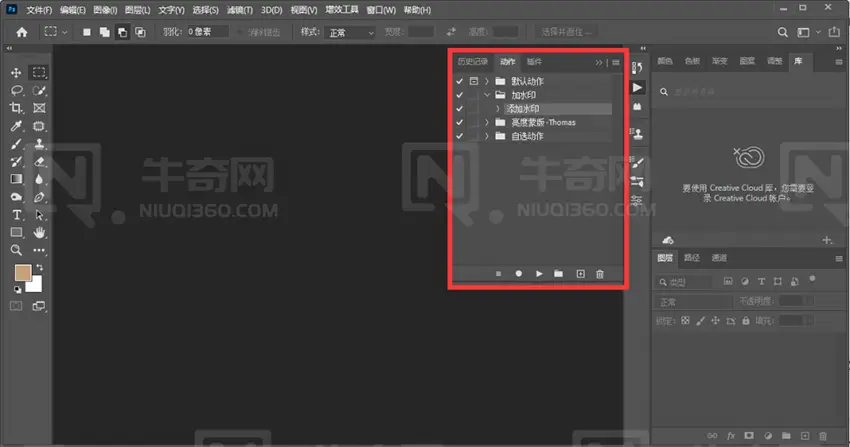Toggle dialog box for 默认动作 set
The width and height of the screenshot is (850, 447).
tap(474, 81)
